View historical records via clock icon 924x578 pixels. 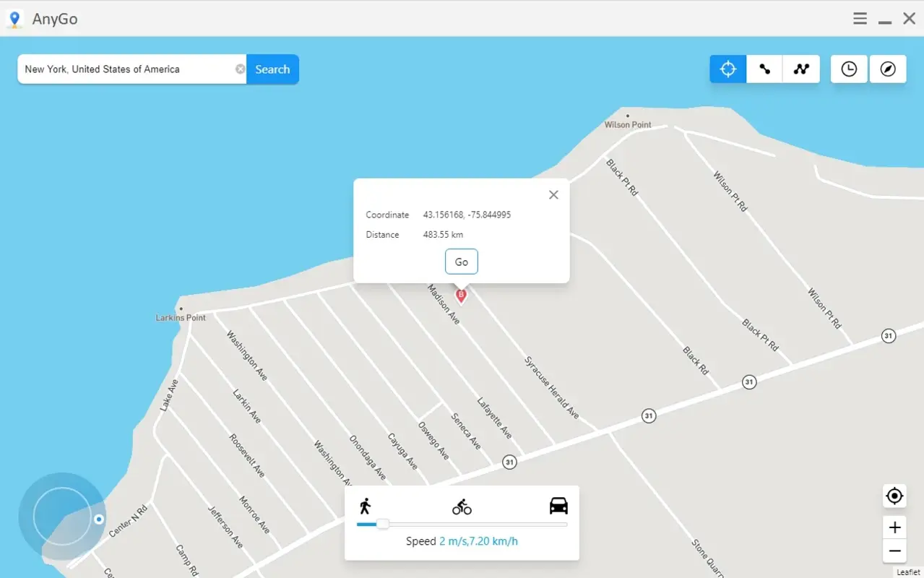tap(848, 69)
